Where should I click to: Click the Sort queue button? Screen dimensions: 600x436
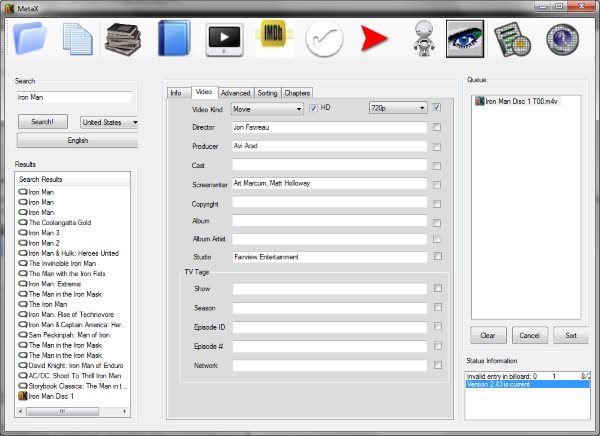coord(571,335)
